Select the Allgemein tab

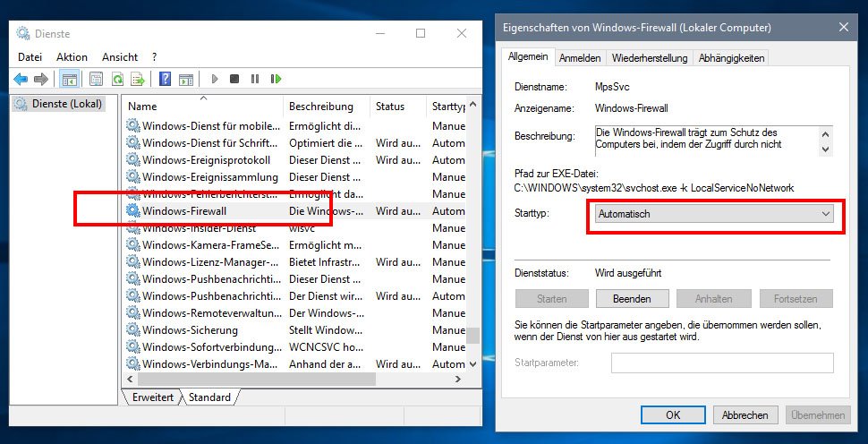[528, 56]
